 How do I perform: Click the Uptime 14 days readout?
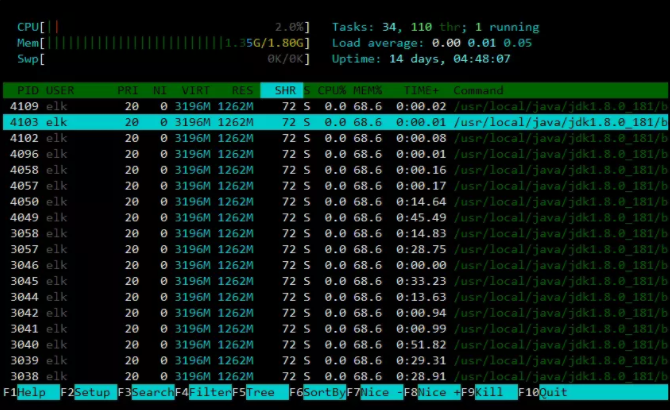(x=421, y=59)
